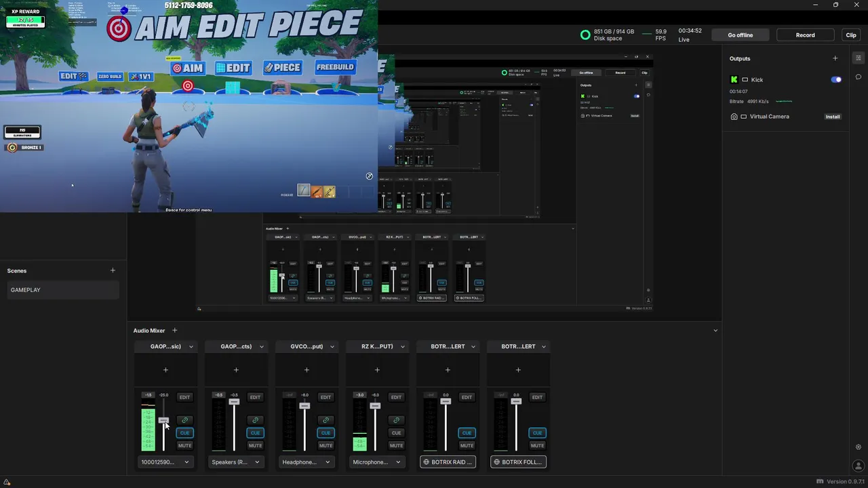Screen dimensions: 868x488
Task: Toggle link icon on Speakers channel
Action: tap(255, 420)
